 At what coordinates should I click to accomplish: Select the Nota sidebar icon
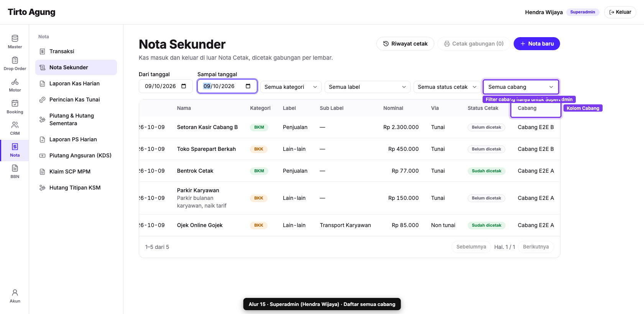point(15,150)
